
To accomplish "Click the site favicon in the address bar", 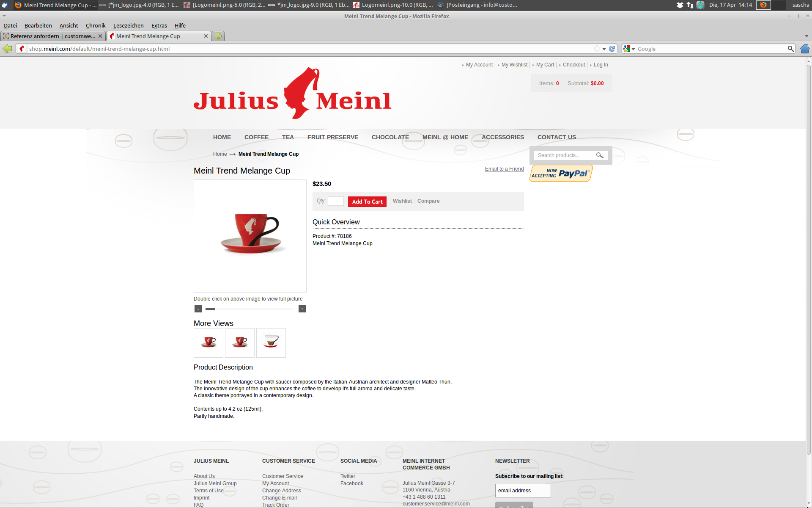I will pyautogui.click(x=22, y=49).
